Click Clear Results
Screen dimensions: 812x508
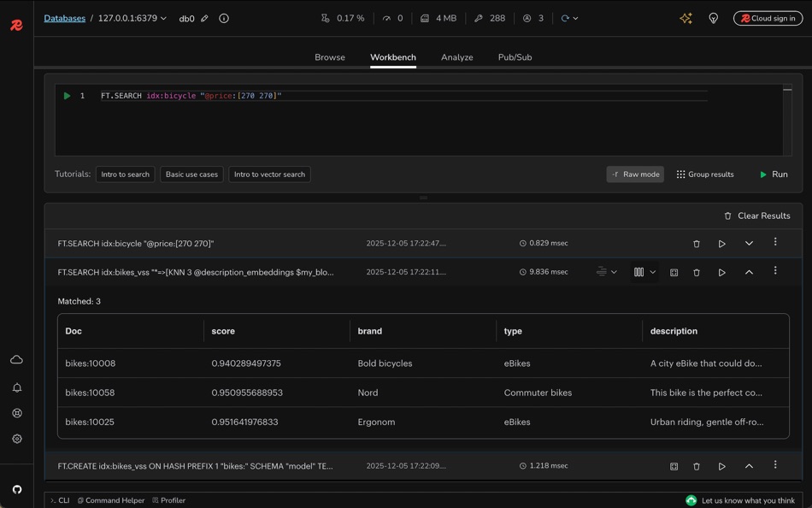pos(756,216)
